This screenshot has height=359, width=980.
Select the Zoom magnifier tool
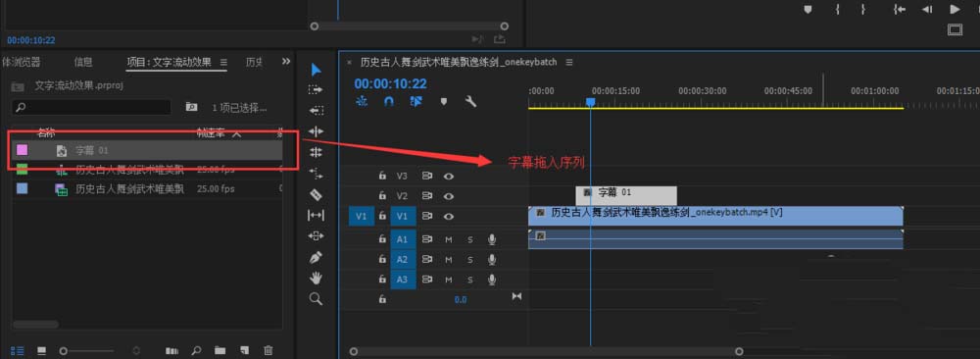coord(316,299)
